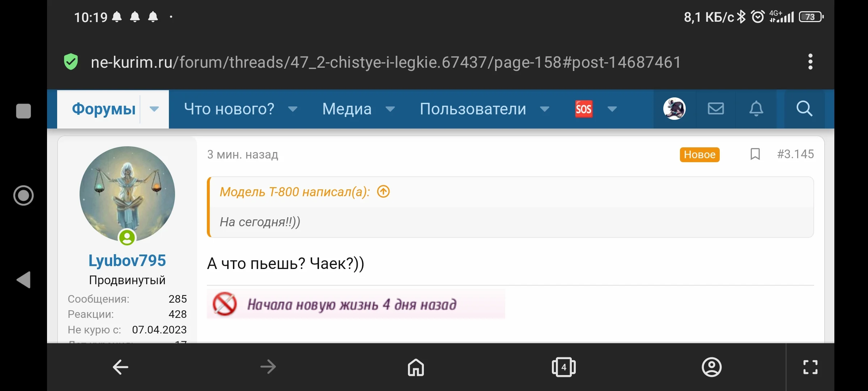Open the Форумы section
The image size is (868, 391).
(x=103, y=109)
